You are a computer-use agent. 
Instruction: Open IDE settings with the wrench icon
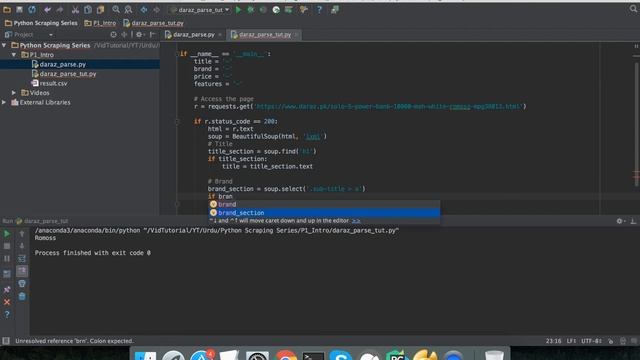tap(303, 9)
